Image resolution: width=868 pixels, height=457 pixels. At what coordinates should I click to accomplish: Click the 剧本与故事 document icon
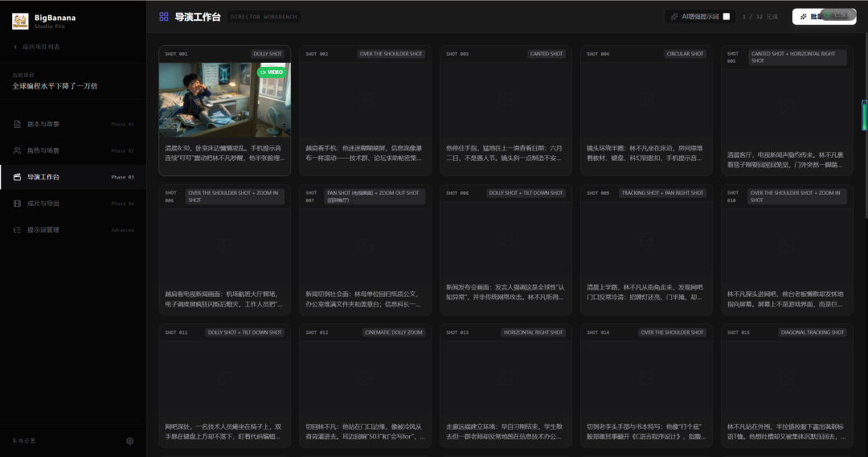click(x=18, y=124)
